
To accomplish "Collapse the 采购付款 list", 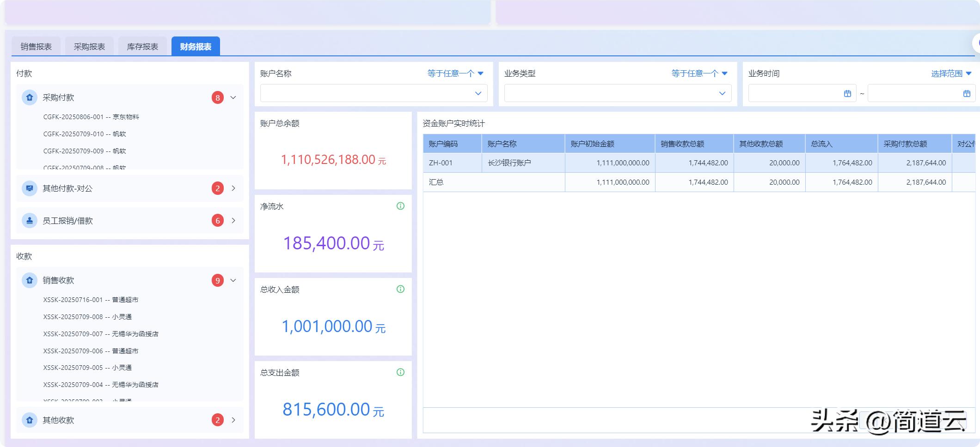I will tap(233, 97).
